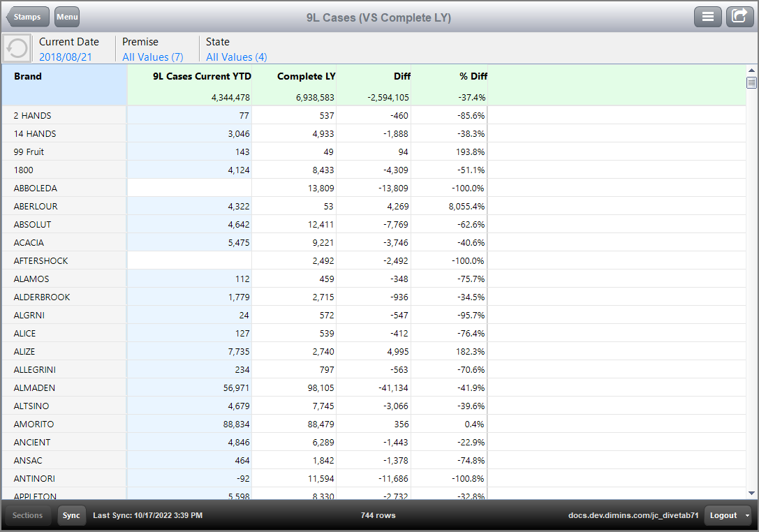Click the Complete LY column header
Image resolution: width=759 pixels, height=532 pixels.
tap(305, 76)
